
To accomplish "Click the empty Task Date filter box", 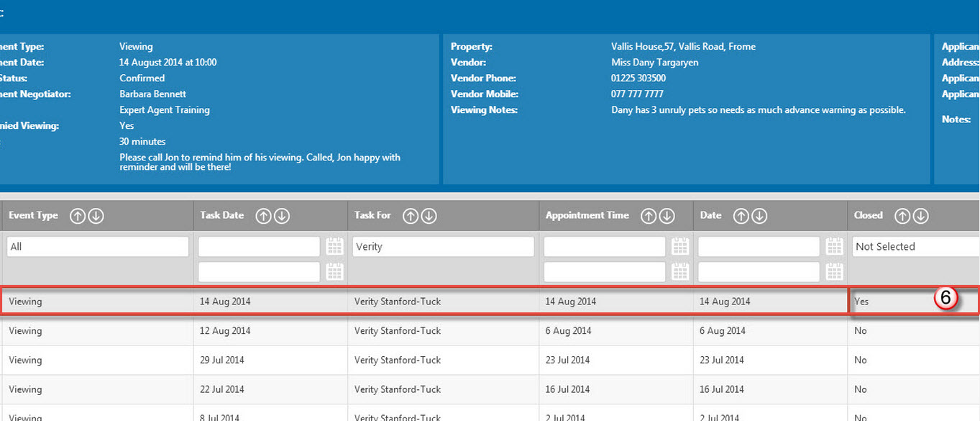I will point(259,246).
